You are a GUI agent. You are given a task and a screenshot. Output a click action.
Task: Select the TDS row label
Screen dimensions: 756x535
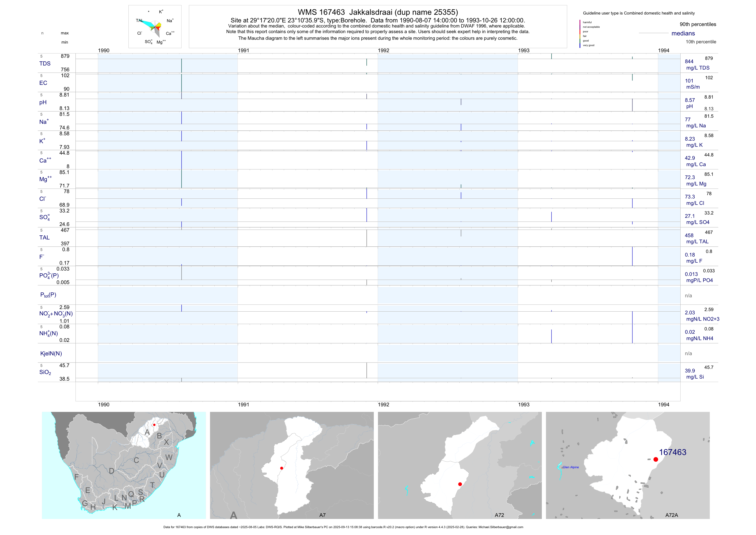(45, 64)
